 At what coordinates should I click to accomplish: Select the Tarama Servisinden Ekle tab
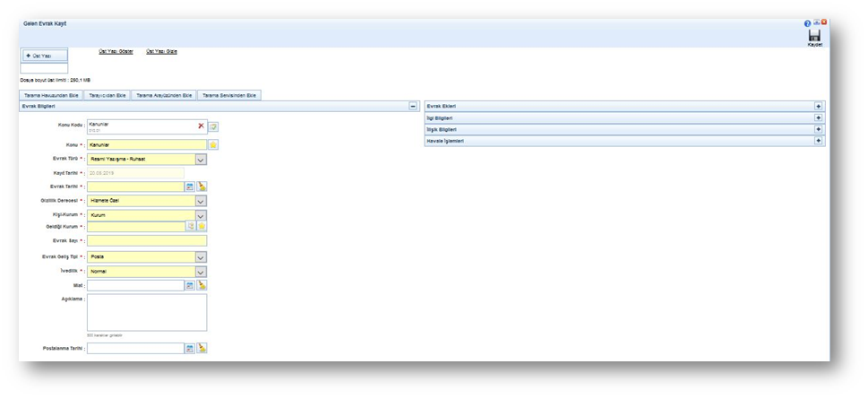[229, 95]
